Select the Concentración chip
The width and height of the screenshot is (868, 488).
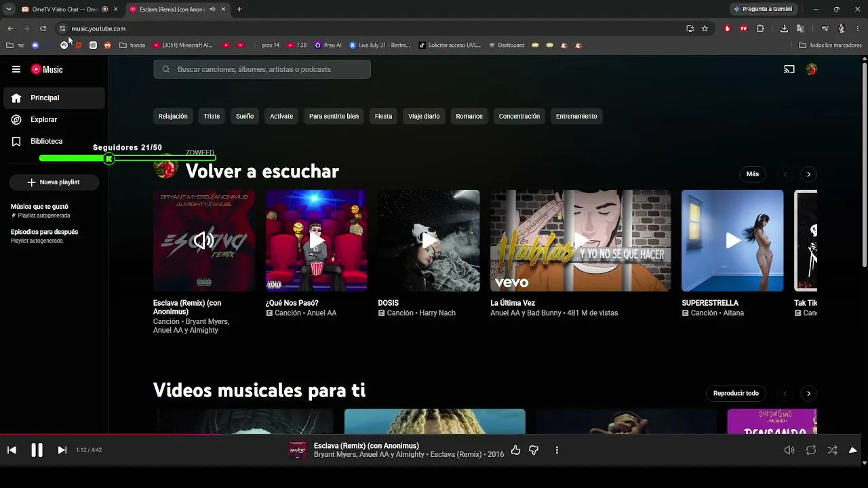[519, 116]
